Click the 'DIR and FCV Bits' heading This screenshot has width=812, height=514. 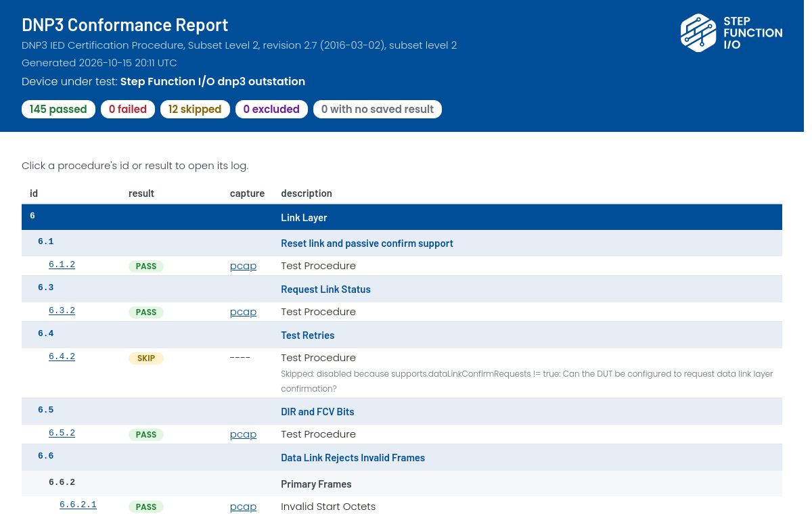(x=317, y=412)
